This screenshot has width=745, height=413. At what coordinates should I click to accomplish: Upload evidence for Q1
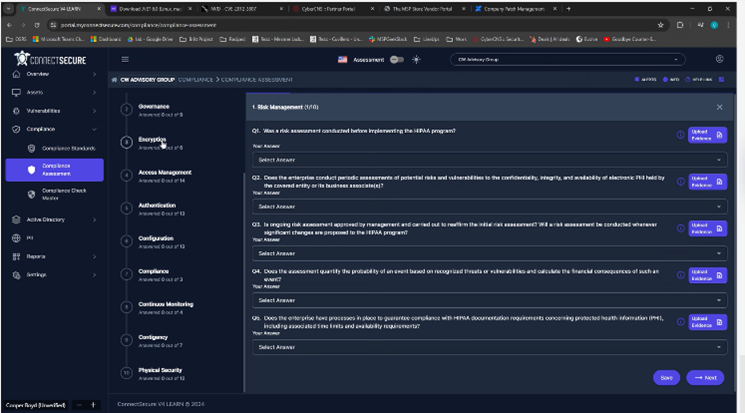707,135
